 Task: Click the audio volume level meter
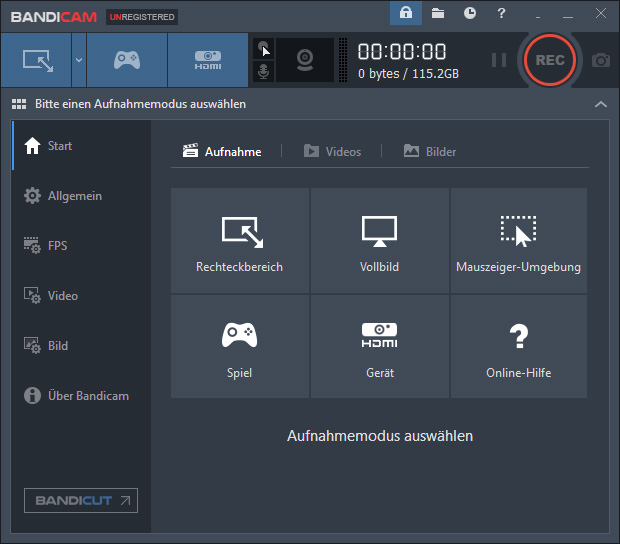pyautogui.click(x=343, y=60)
